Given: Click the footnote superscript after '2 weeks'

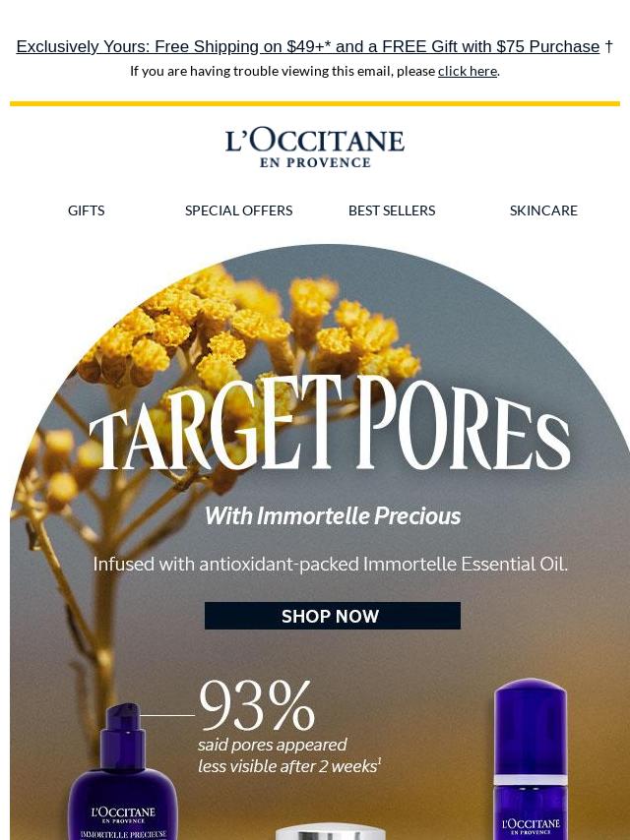Looking at the screenshot, I should click(380, 760).
